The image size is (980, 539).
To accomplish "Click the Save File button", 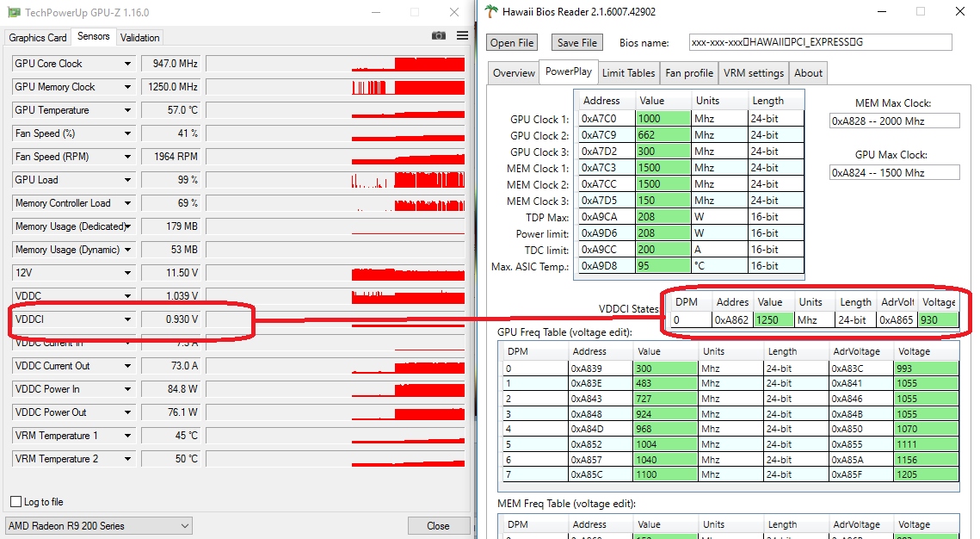I will (x=576, y=42).
